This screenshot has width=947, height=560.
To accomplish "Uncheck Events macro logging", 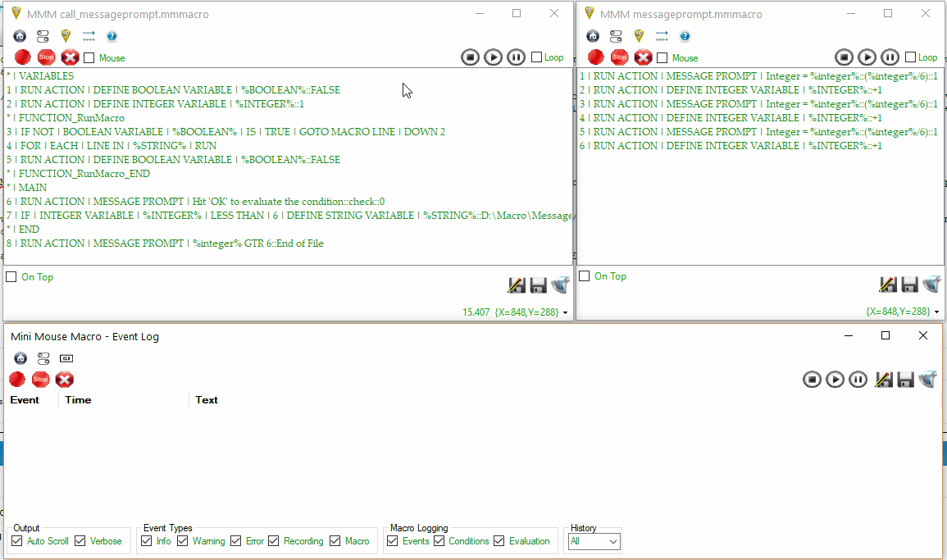I will tap(393, 540).
